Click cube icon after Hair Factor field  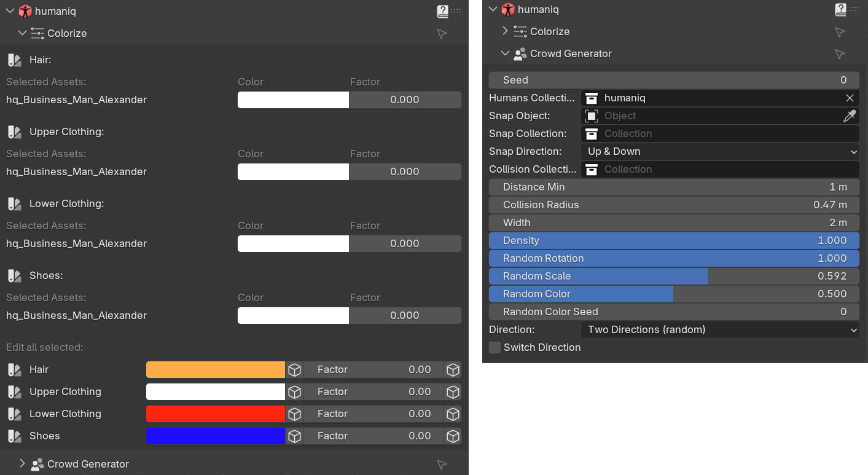[x=453, y=369]
